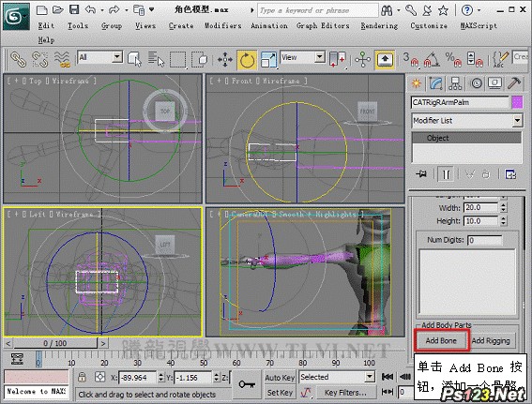The width and height of the screenshot is (532, 404).
Task: Select the Scale tool icon
Action: point(269,60)
